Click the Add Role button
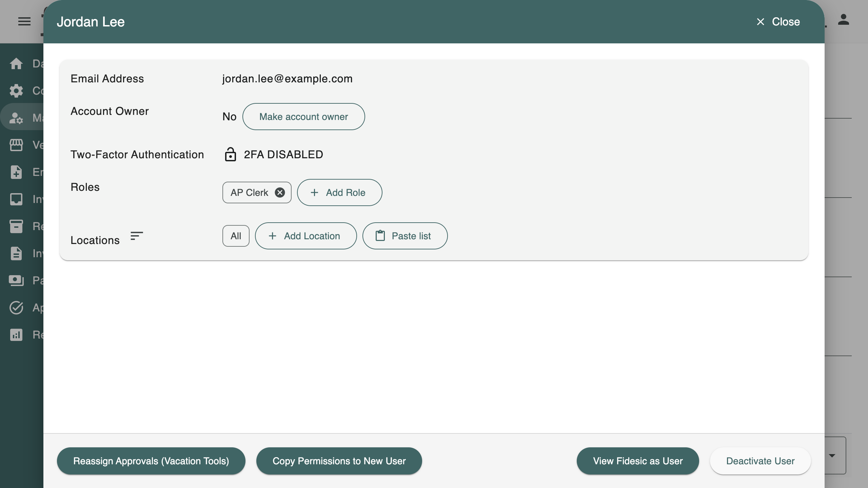The image size is (868, 488). click(339, 192)
